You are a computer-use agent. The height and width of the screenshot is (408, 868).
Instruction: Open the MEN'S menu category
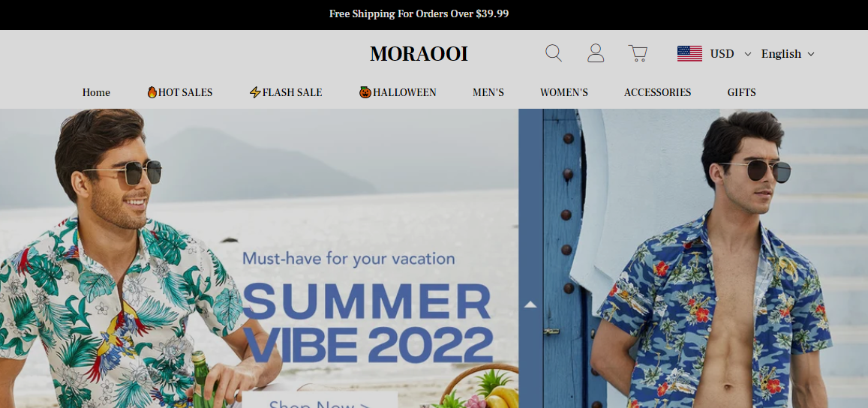pyautogui.click(x=488, y=92)
